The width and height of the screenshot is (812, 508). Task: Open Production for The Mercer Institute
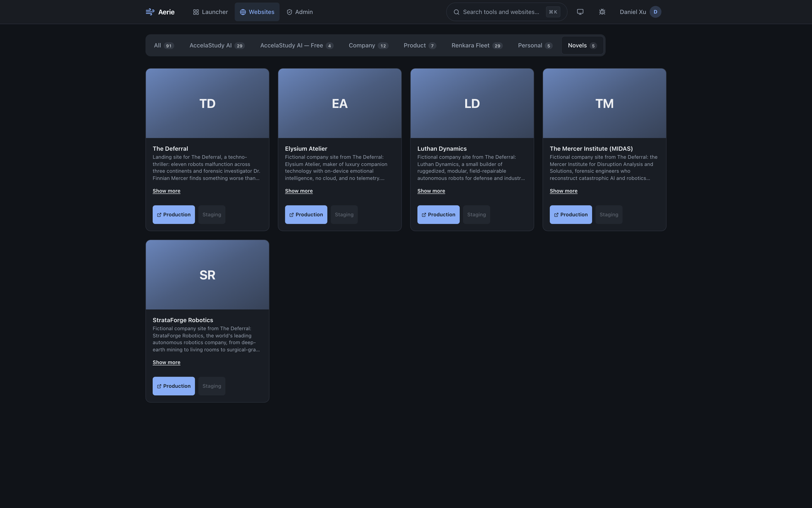571,214
